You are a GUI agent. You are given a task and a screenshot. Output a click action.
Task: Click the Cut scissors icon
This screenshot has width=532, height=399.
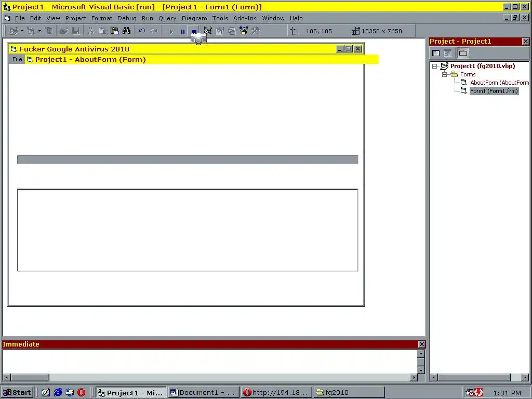[x=90, y=31]
